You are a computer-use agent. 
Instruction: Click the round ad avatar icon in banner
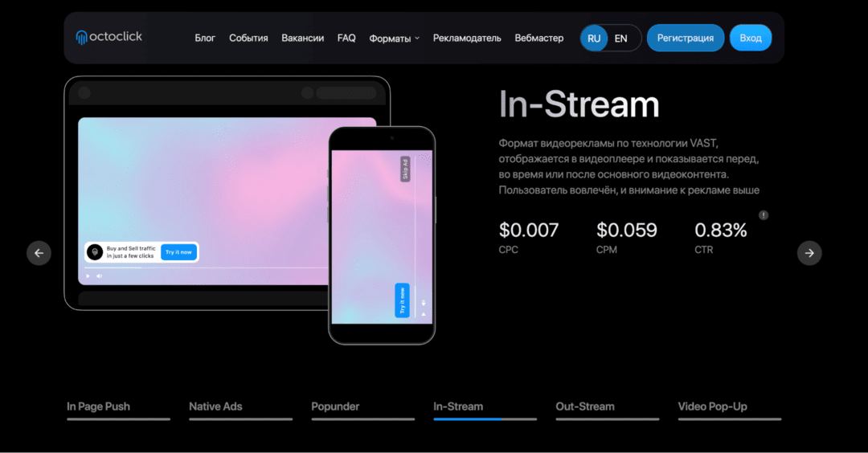coord(95,252)
